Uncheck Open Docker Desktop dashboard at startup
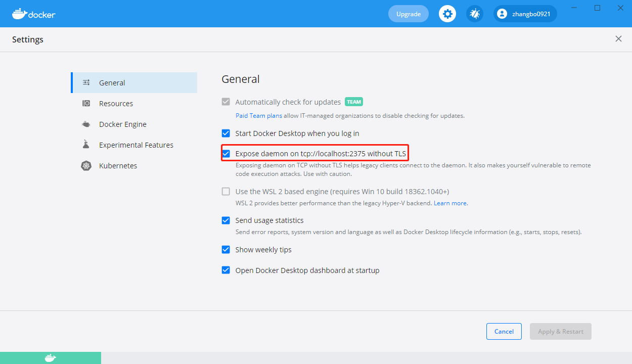 pyautogui.click(x=226, y=270)
